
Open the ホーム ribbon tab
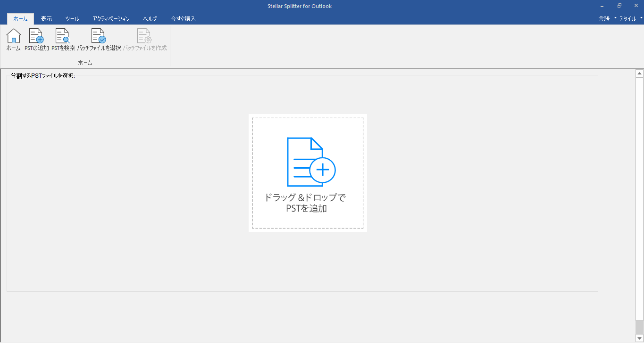21,19
